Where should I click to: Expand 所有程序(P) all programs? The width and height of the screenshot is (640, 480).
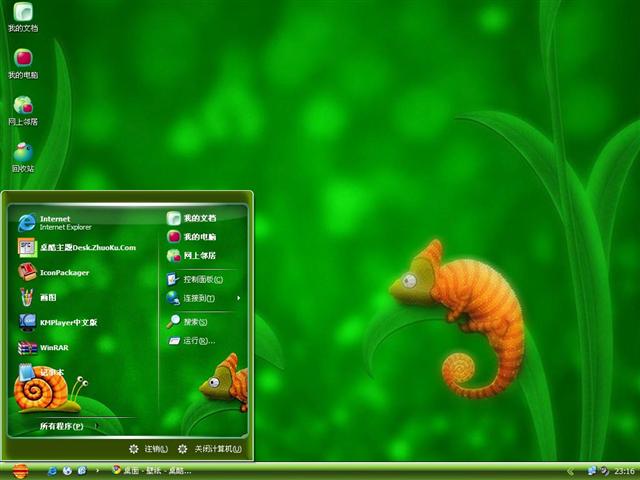coord(69,426)
